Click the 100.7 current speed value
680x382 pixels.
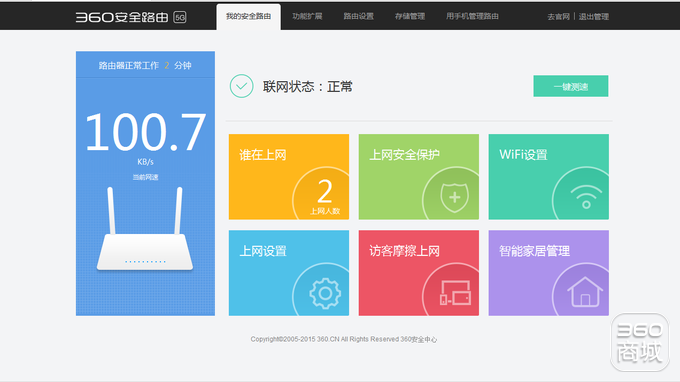(x=145, y=132)
